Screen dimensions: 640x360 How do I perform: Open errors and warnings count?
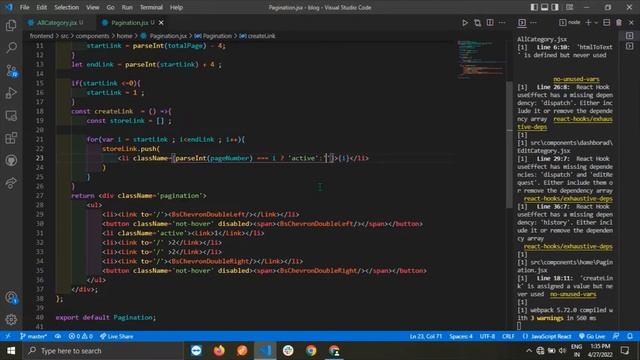click(x=80, y=336)
